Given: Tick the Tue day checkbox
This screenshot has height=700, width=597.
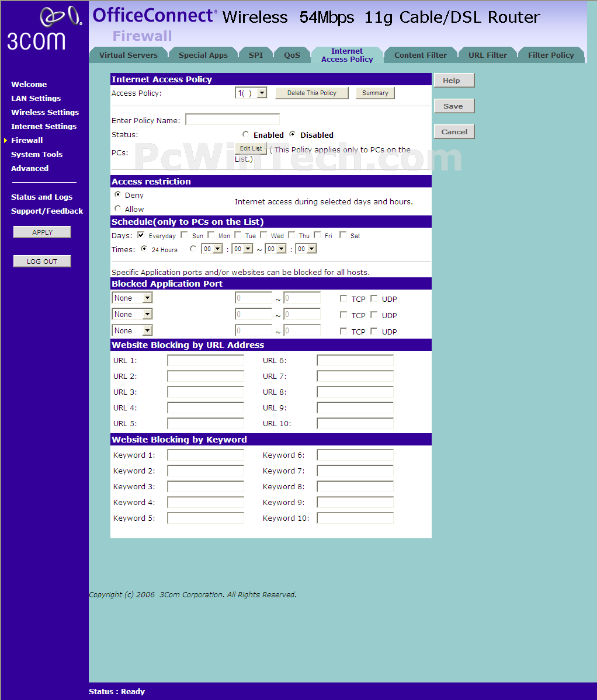Looking at the screenshot, I should point(238,235).
